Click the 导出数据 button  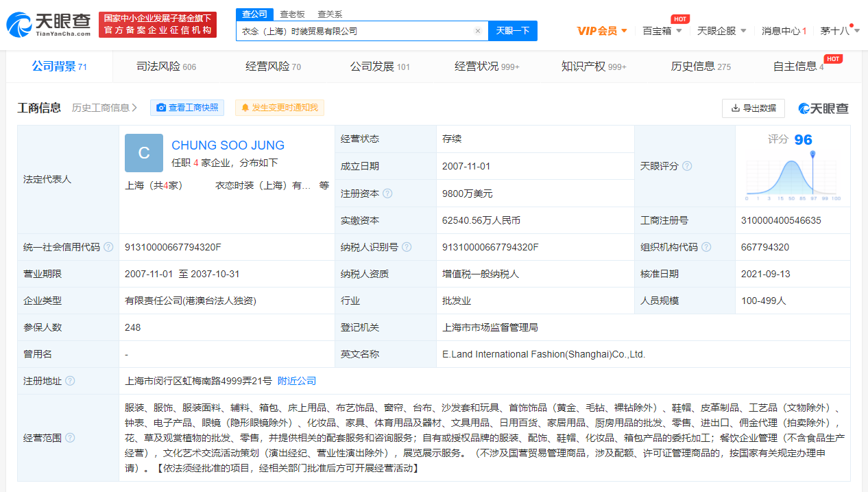point(754,108)
